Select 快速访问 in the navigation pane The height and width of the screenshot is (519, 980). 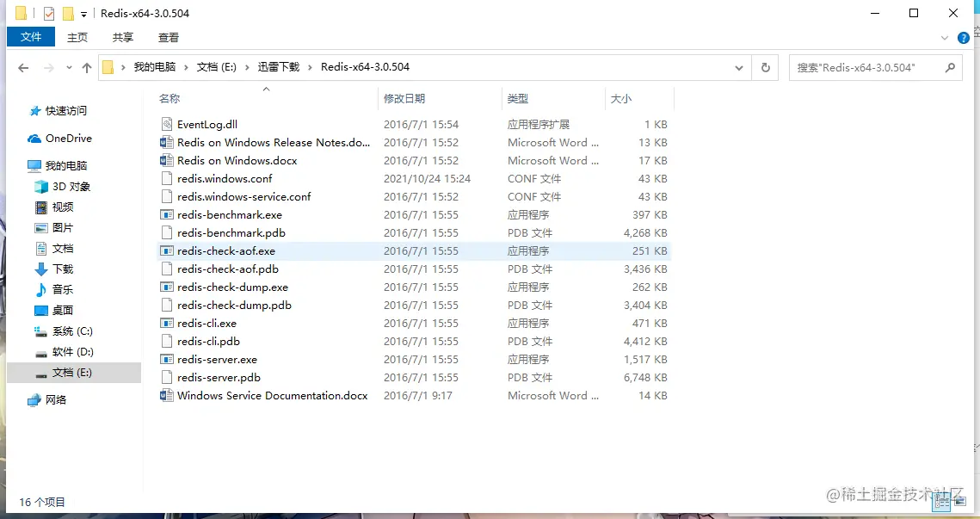coord(59,111)
